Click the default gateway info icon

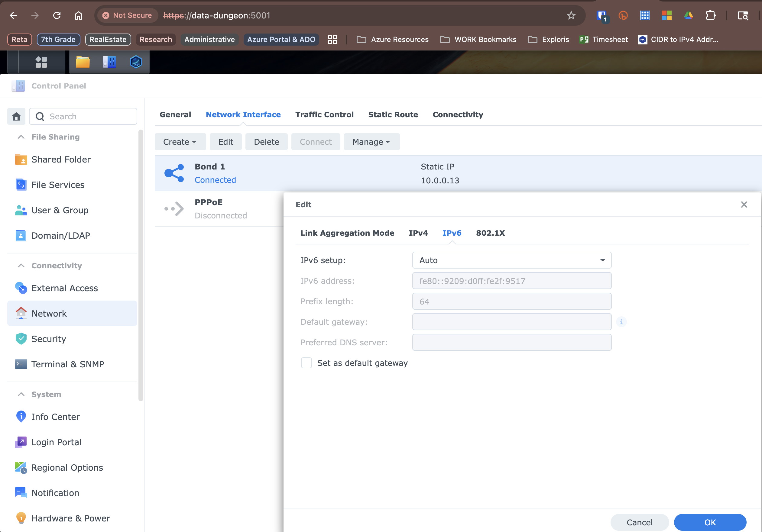pyautogui.click(x=621, y=322)
